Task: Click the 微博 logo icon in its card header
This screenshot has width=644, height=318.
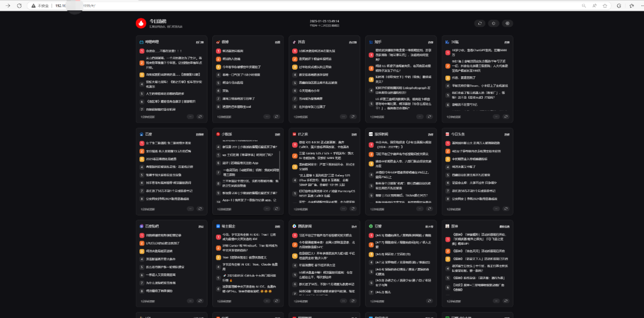Action: pyautogui.click(x=218, y=42)
